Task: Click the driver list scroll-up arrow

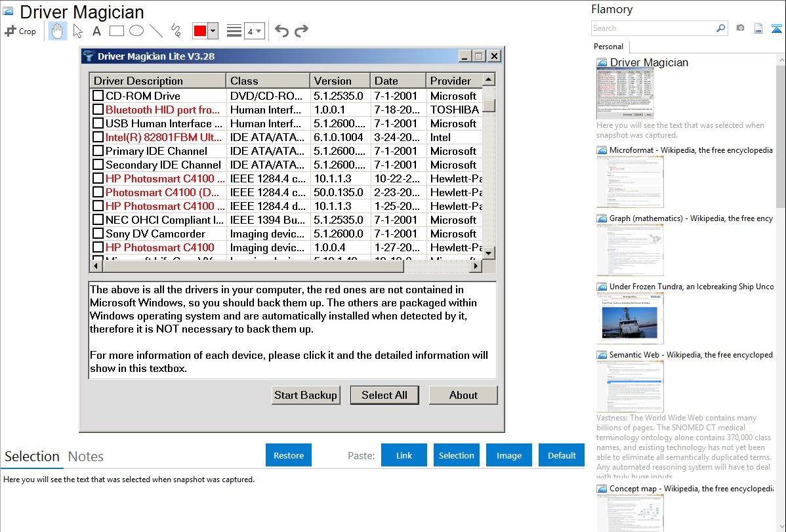Action: pyautogui.click(x=489, y=79)
